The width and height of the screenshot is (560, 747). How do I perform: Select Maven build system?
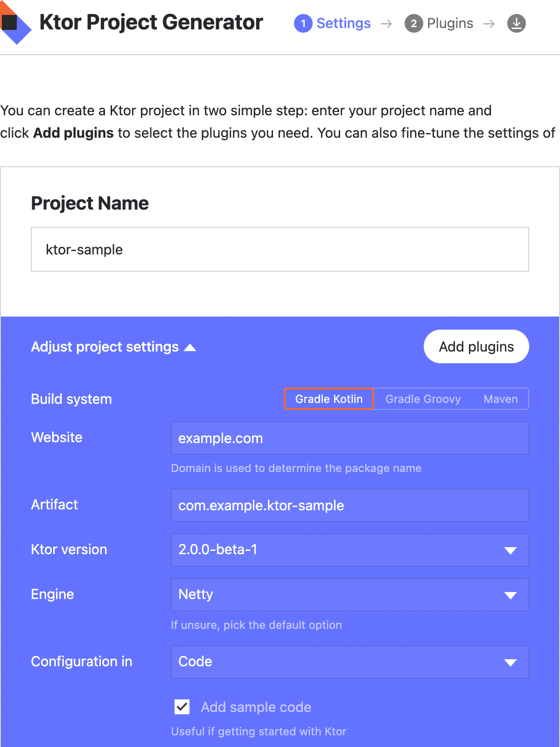click(500, 399)
